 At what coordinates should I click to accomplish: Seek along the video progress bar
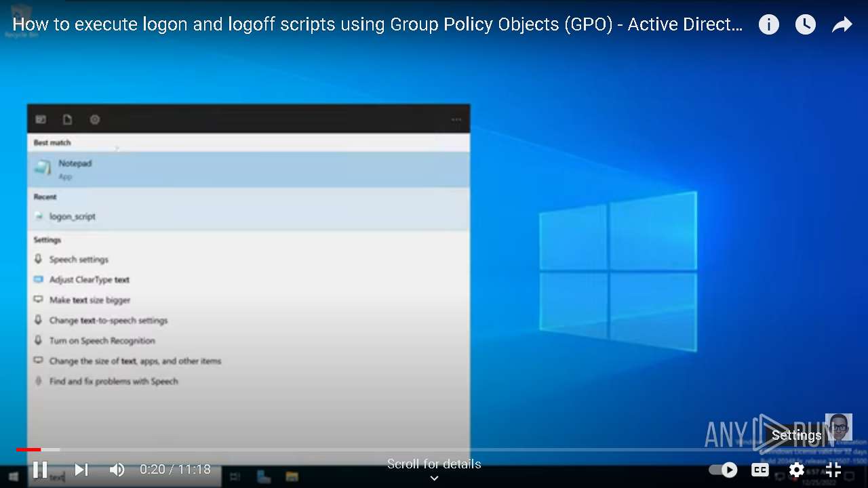tap(434, 449)
